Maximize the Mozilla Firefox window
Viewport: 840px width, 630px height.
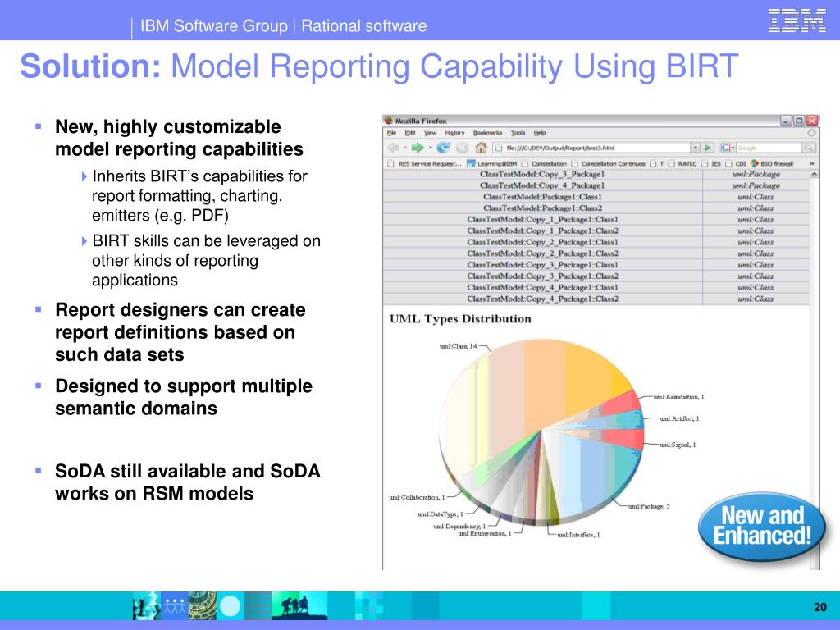pyautogui.click(x=799, y=121)
